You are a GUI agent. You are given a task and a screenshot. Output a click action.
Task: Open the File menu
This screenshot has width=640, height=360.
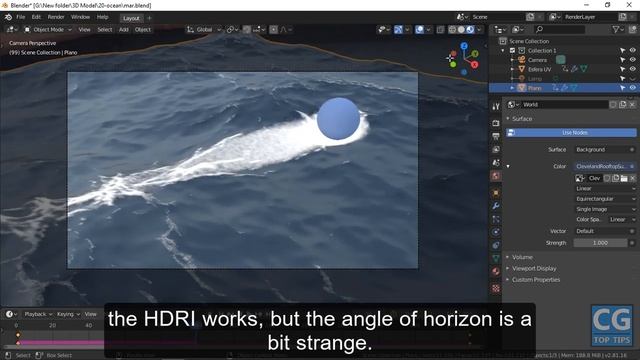(x=20, y=17)
